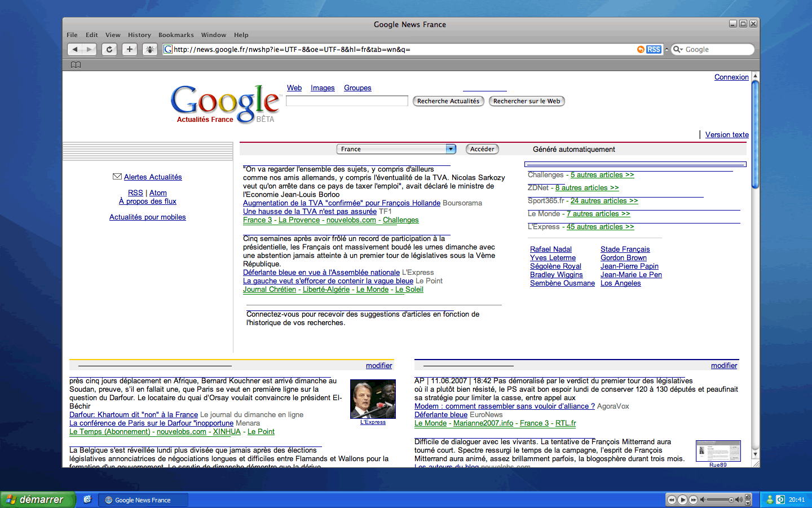Open the search magnifier menu in the Google field
The width and height of the screenshot is (812, 508).
(678, 49)
